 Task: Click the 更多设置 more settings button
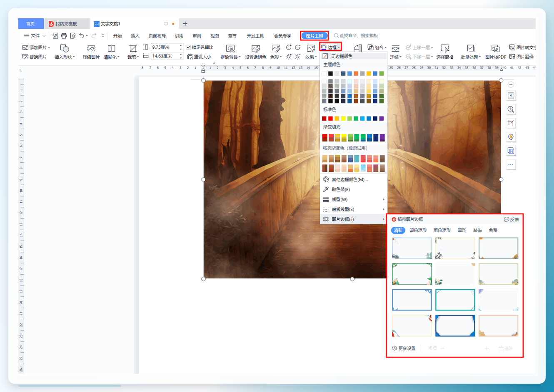point(404,348)
